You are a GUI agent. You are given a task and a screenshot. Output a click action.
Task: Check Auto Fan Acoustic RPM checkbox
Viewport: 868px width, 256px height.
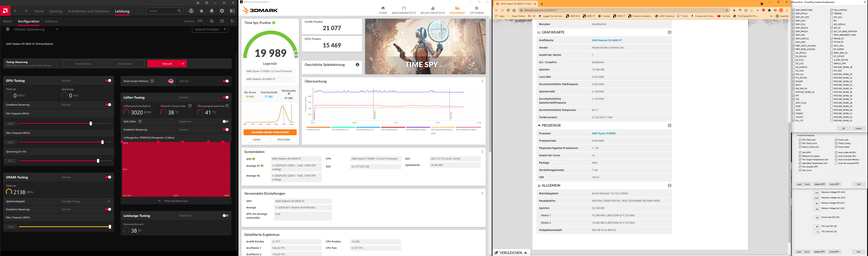coord(836,163)
